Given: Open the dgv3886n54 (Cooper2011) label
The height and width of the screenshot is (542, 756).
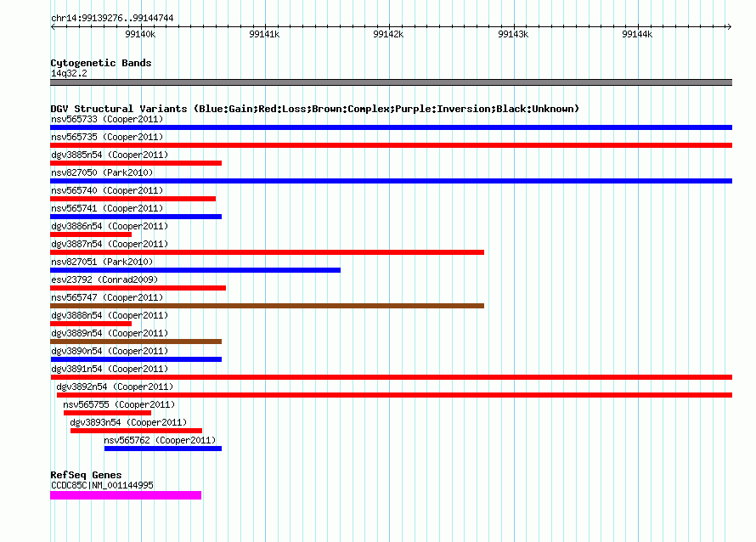Looking at the screenshot, I should 110,226.
